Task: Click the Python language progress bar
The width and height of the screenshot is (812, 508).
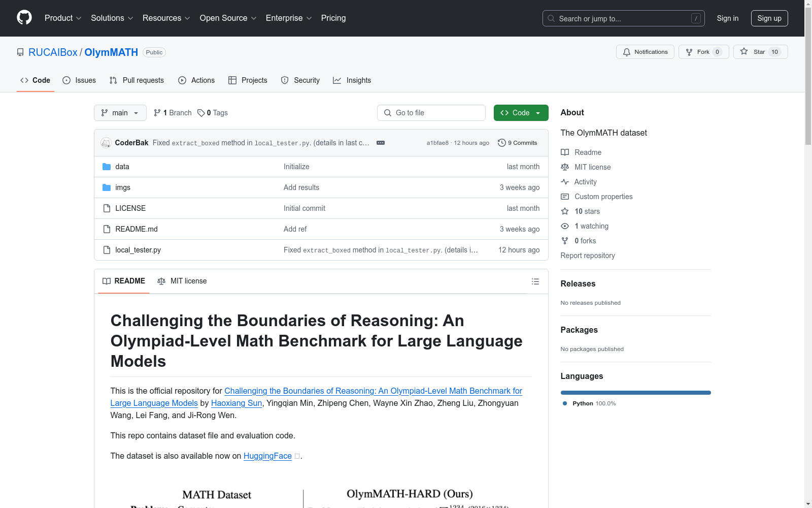Action: pyautogui.click(x=636, y=393)
